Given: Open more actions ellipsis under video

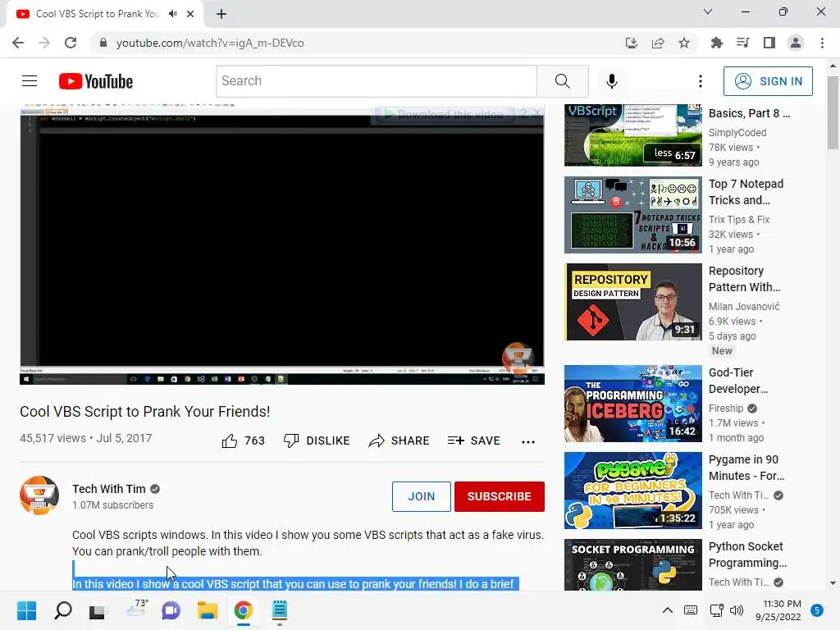Looking at the screenshot, I should (528, 442).
